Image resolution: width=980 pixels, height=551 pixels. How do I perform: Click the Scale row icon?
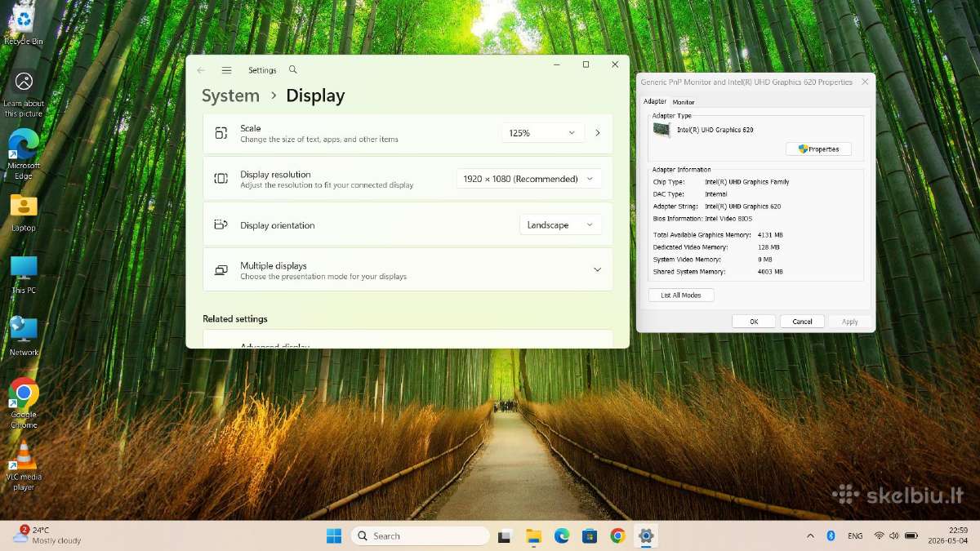[220, 133]
